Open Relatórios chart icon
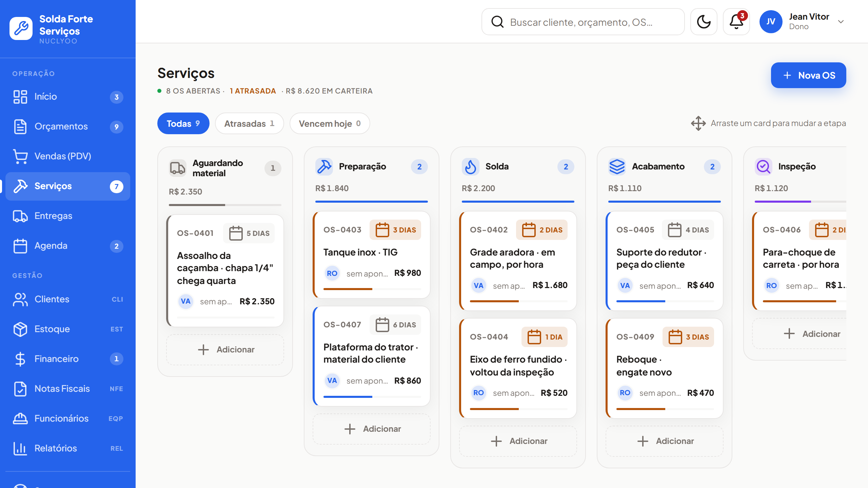Screen dimensions: 868x488 click(20, 448)
